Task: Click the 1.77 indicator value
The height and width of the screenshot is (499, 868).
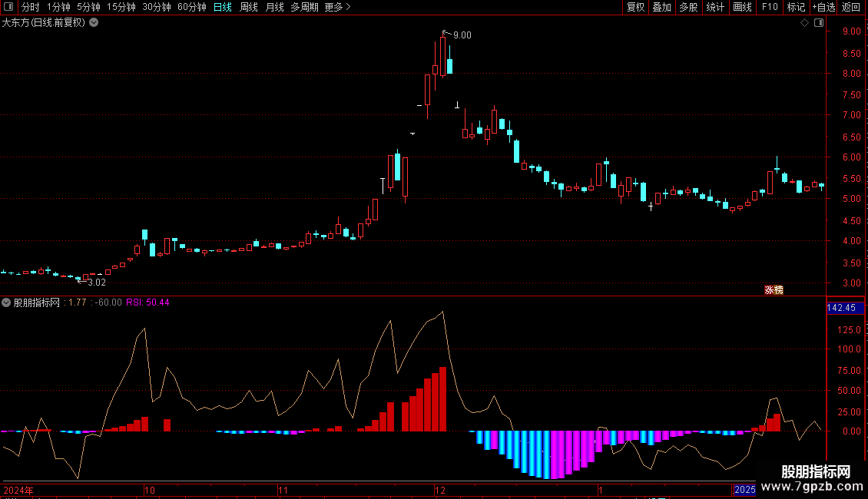Action: click(78, 302)
